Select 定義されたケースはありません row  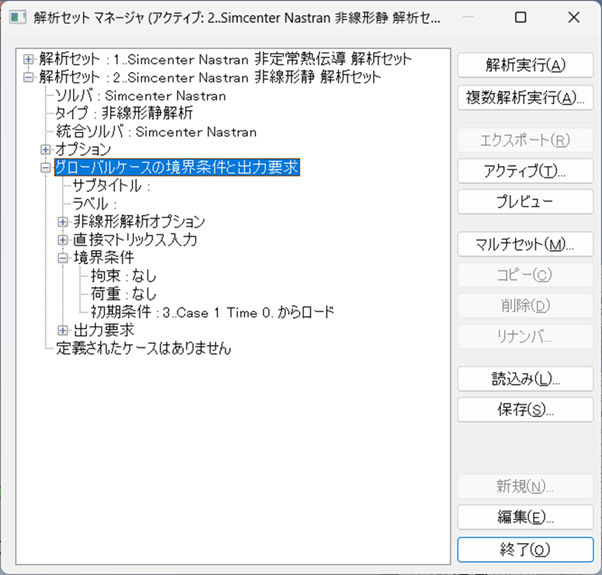144,349
